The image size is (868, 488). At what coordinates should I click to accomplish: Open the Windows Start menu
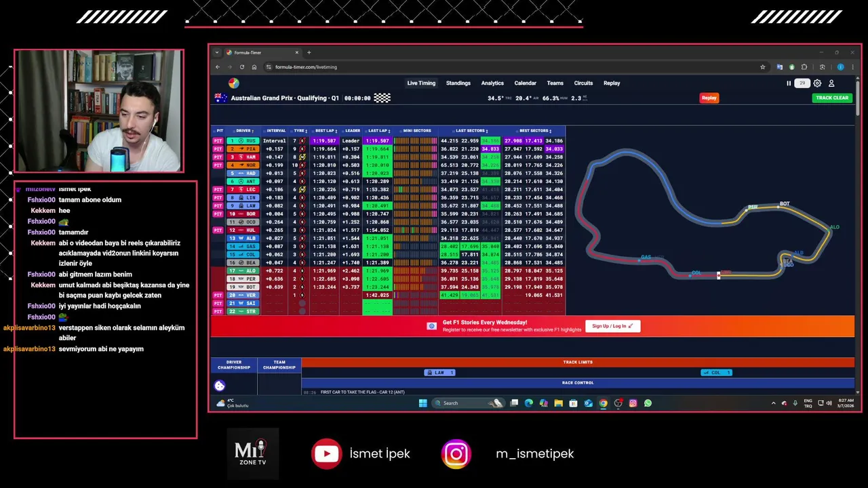pyautogui.click(x=423, y=403)
